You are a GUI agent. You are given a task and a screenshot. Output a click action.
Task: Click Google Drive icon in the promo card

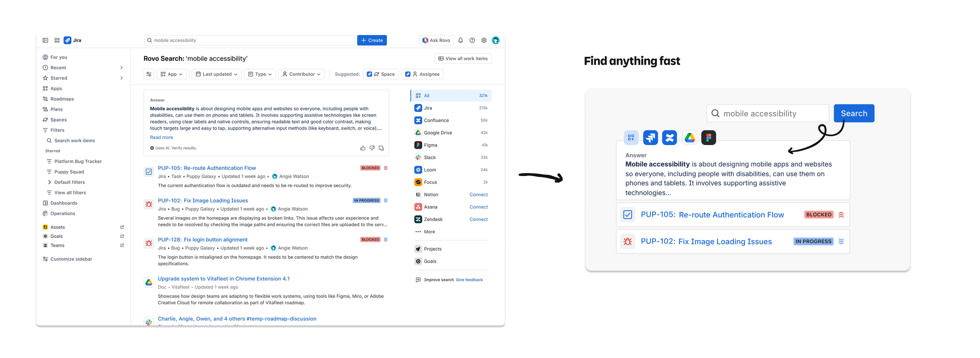point(690,138)
